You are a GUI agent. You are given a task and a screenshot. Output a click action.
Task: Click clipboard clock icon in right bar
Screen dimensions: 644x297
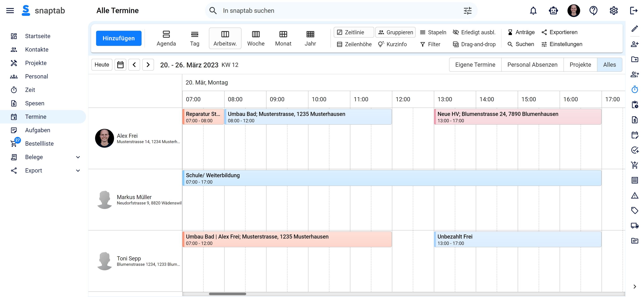coord(635,104)
